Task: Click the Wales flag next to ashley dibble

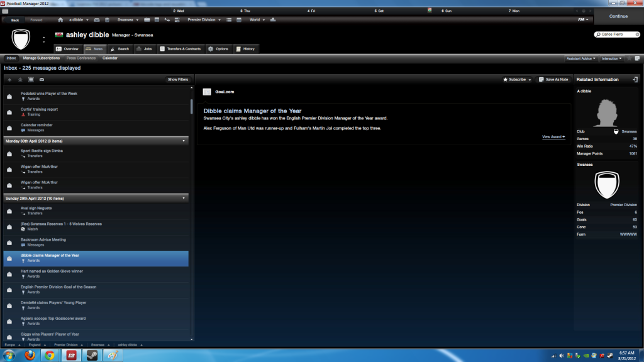Action: 59,35
